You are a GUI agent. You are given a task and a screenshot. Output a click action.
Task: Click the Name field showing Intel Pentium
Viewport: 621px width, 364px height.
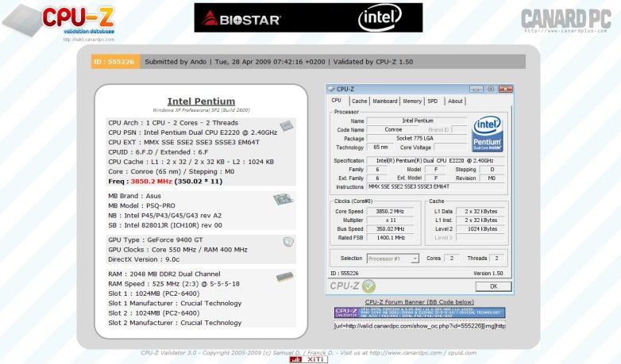tap(417, 121)
